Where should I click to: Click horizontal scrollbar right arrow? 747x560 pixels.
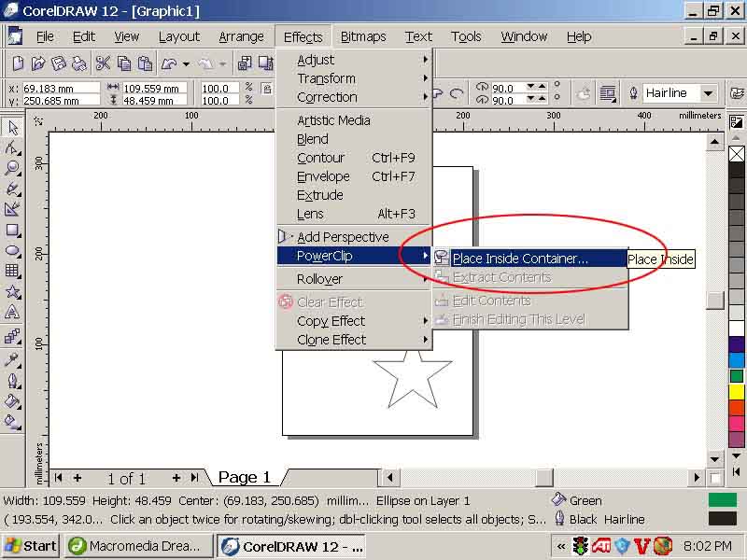[x=697, y=477]
